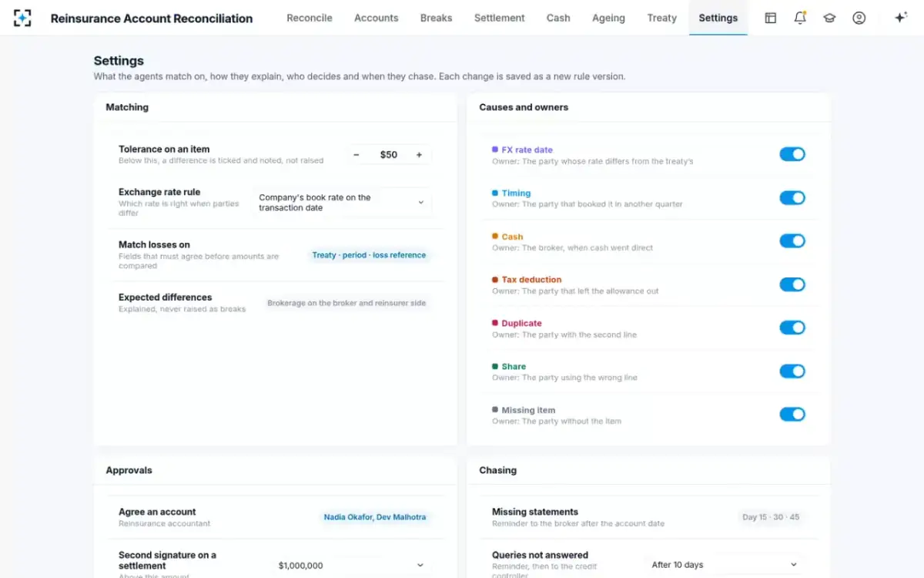
Task: Open the layout panel icon
Action: tap(770, 18)
